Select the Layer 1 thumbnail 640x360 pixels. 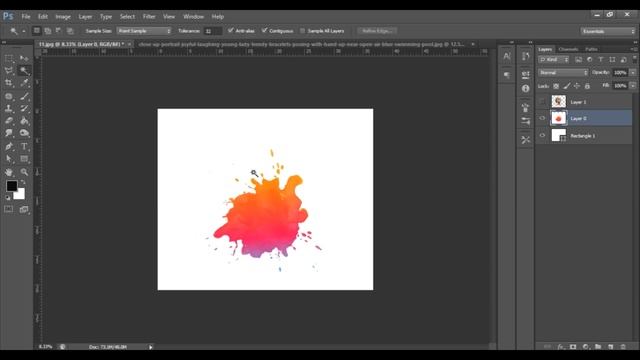[558, 102]
